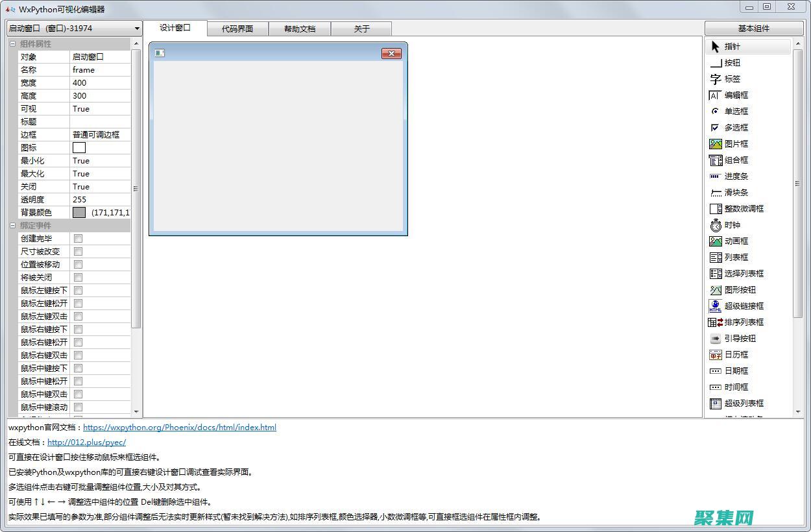Visit the 在线文档 http://012.plus/pyec/ link

click(x=87, y=442)
